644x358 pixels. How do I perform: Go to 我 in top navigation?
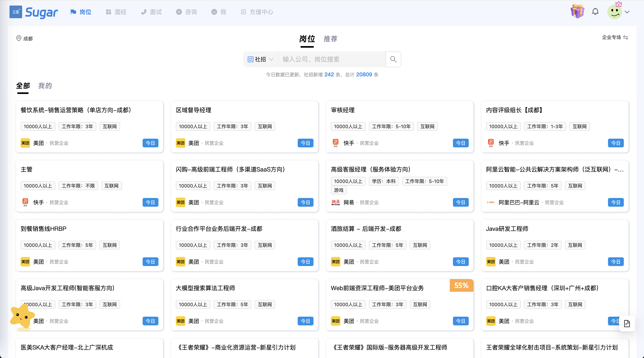click(x=219, y=12)
